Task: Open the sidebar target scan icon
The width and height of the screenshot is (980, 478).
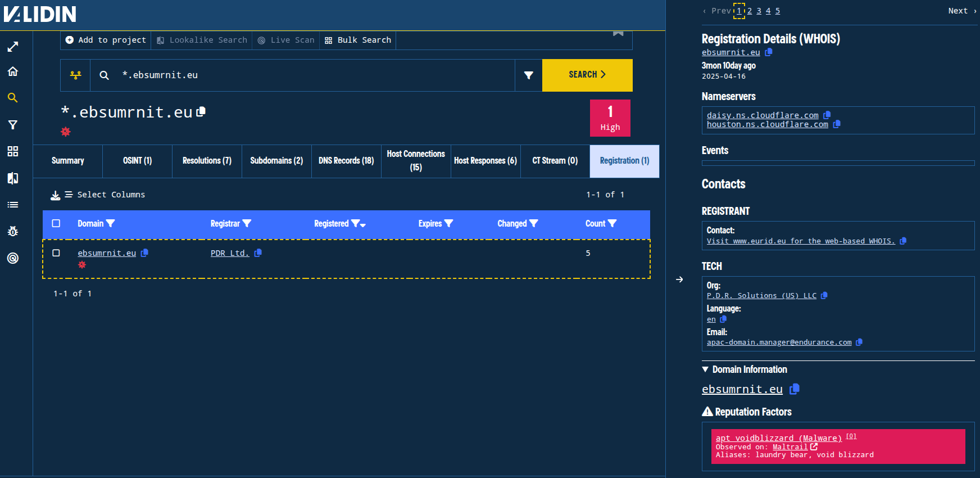Action: click(13, 258)
